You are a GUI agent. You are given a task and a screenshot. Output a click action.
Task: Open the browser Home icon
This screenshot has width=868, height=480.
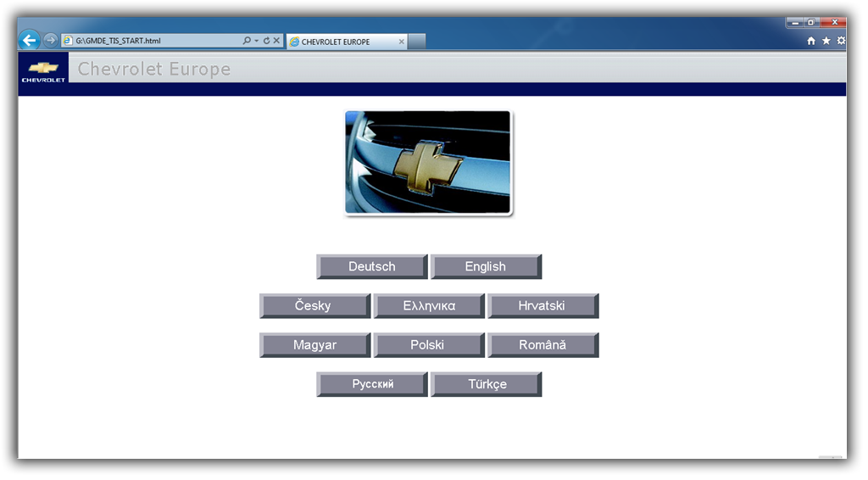tap(811, 41)
